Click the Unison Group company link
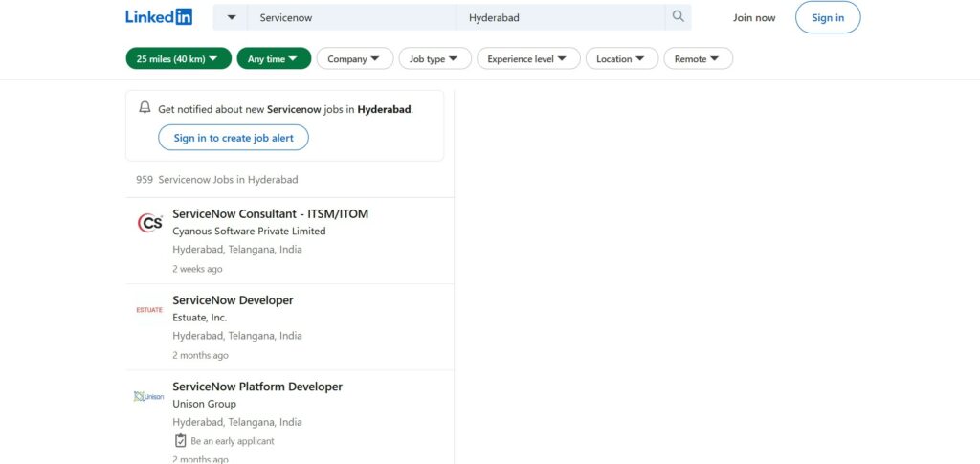The width and height of the screenshot is (980, 464). coord(205,404)
